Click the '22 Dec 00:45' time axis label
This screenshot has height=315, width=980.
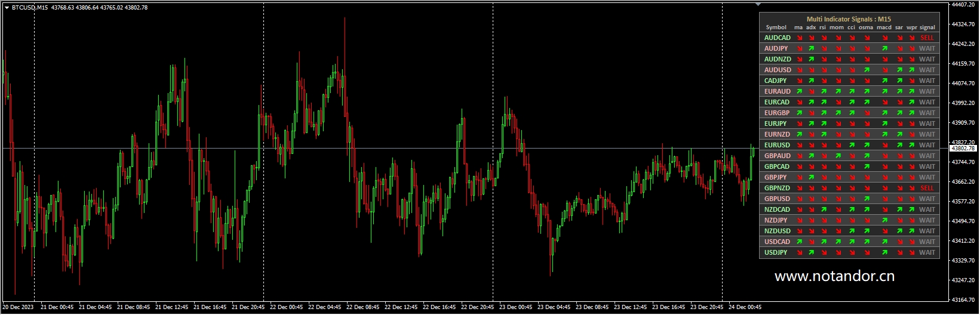(x=287, y=308)
